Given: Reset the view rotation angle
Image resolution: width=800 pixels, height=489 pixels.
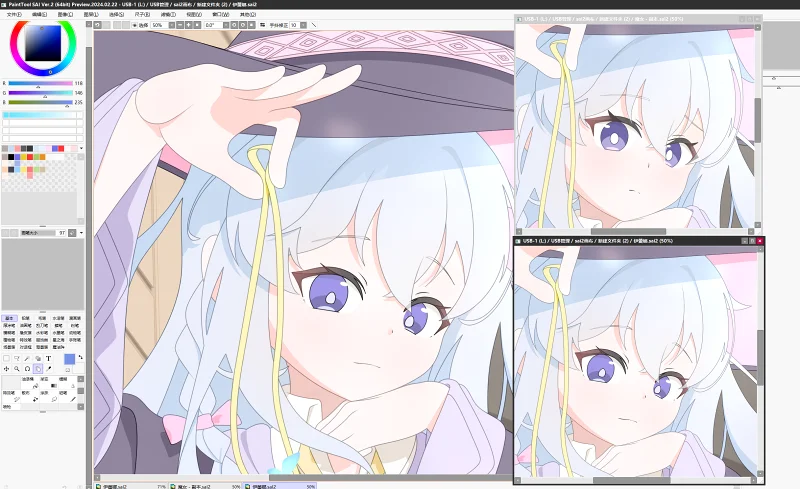Looking at the screenshot, I should pyautogui.click(x=252, y=25).
